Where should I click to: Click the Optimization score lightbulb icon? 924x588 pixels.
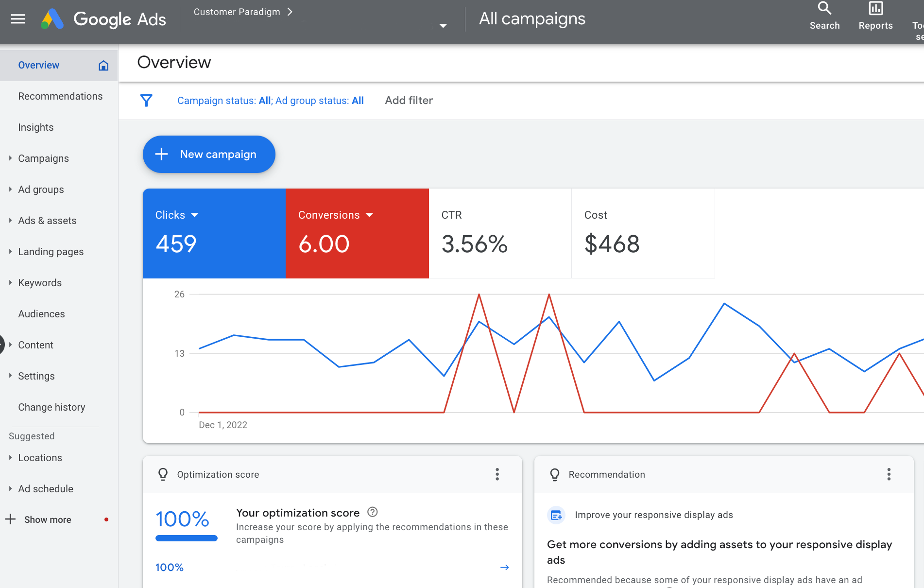point(163,474)
